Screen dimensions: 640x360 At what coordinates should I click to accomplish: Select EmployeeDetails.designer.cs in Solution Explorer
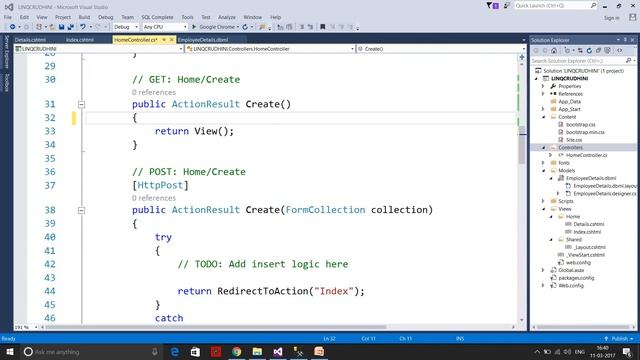pos(604,193)
